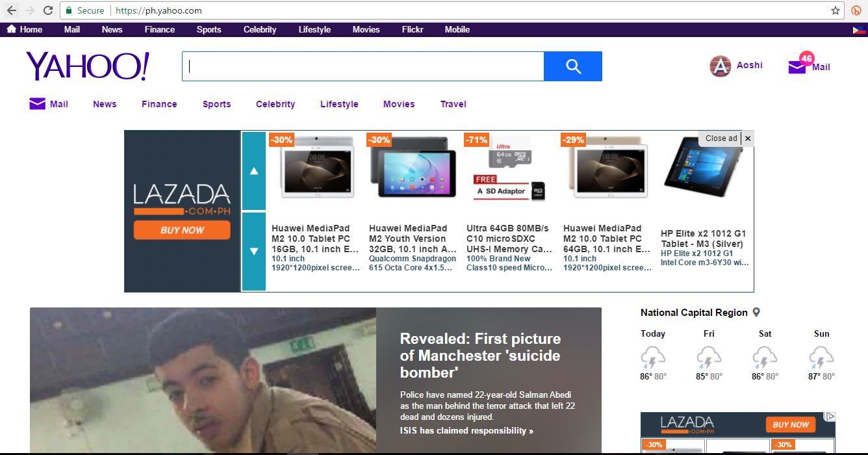Go back with browser back arrow
The image size is (868, 455).
coord(12,10)
